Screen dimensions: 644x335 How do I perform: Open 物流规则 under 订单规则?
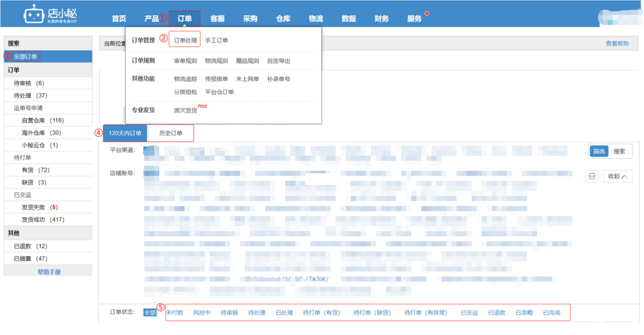click(x=216, y=61)
